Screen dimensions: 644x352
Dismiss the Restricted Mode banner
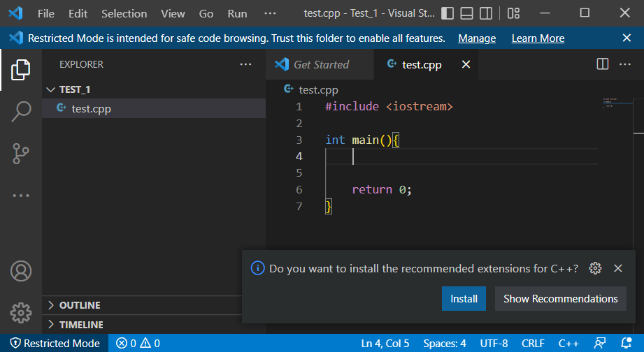(x=627, y=38)
